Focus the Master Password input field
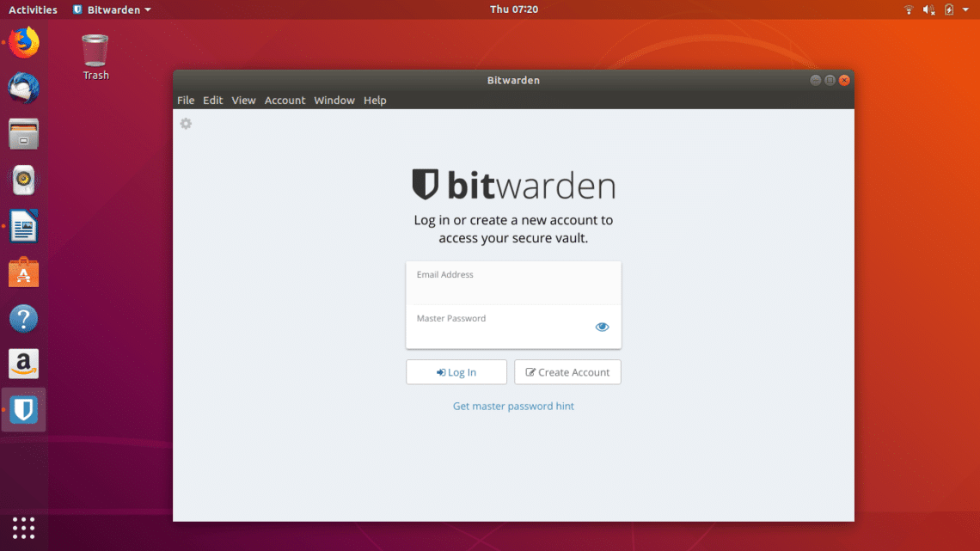Image resolution: width=980 pixels, height=551 pixels. point(499,334)
